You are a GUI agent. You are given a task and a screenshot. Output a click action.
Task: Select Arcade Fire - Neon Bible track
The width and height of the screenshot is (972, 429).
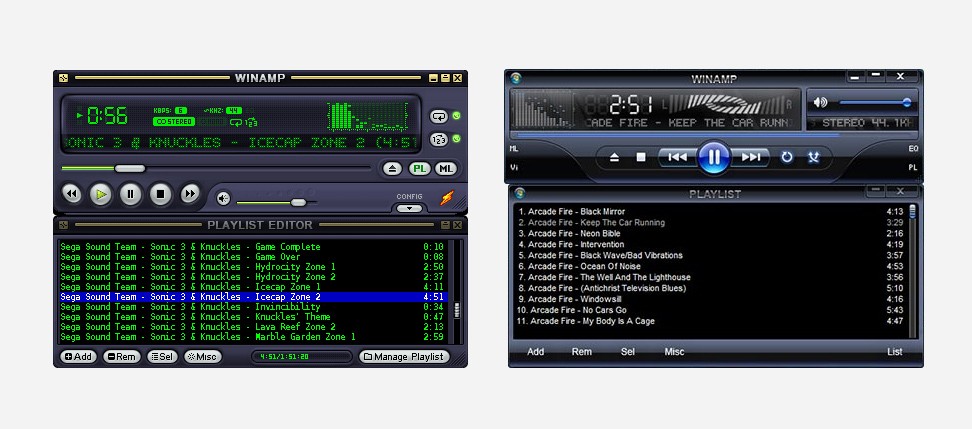[x=566, y=233]
